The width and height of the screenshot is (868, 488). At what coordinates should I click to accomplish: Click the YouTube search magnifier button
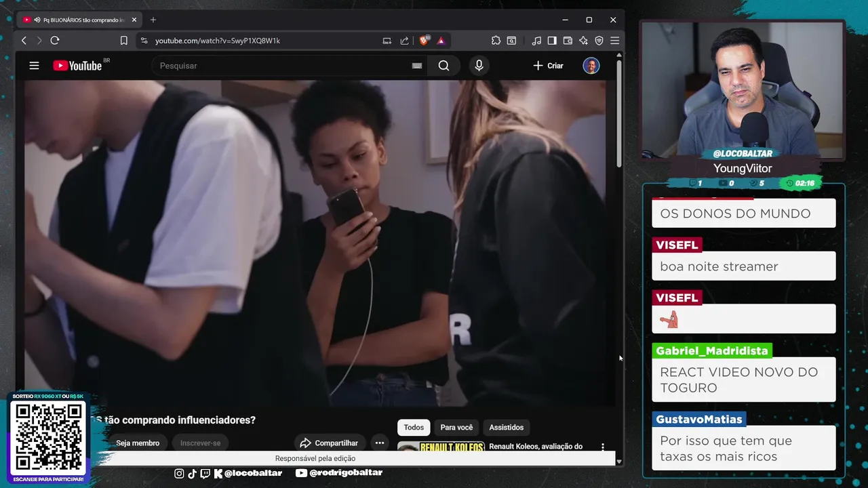pos(443,66)
